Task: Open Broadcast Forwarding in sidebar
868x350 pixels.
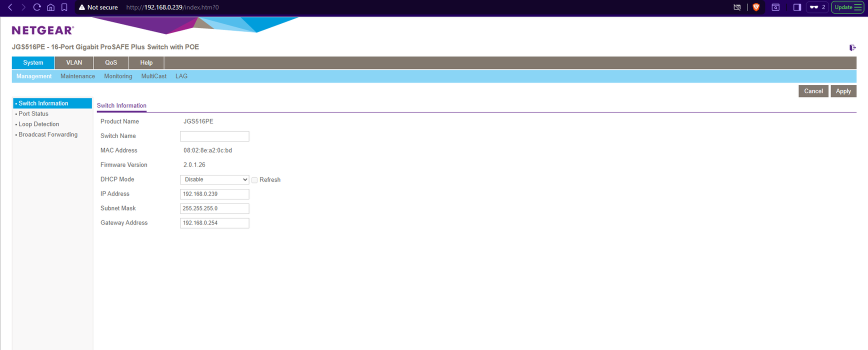Action: tap(48, 134)
